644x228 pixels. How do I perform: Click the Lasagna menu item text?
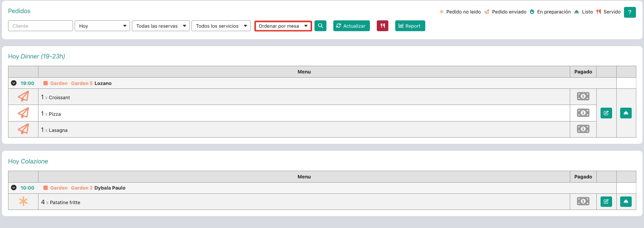58,130
